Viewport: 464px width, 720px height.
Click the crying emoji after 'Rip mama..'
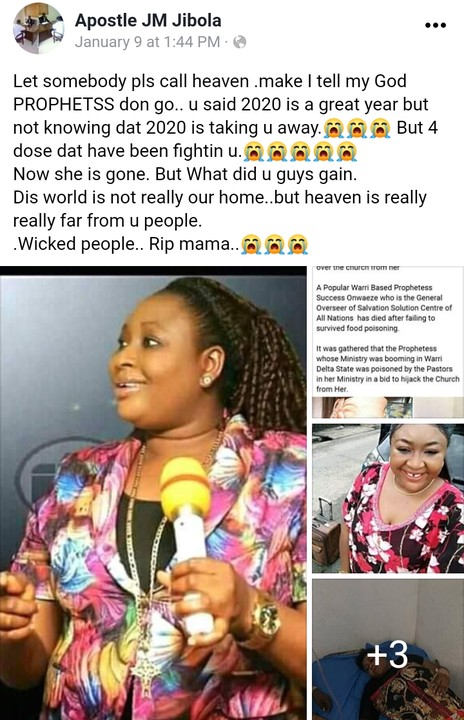pyautogui.click(x=251, y=244)
